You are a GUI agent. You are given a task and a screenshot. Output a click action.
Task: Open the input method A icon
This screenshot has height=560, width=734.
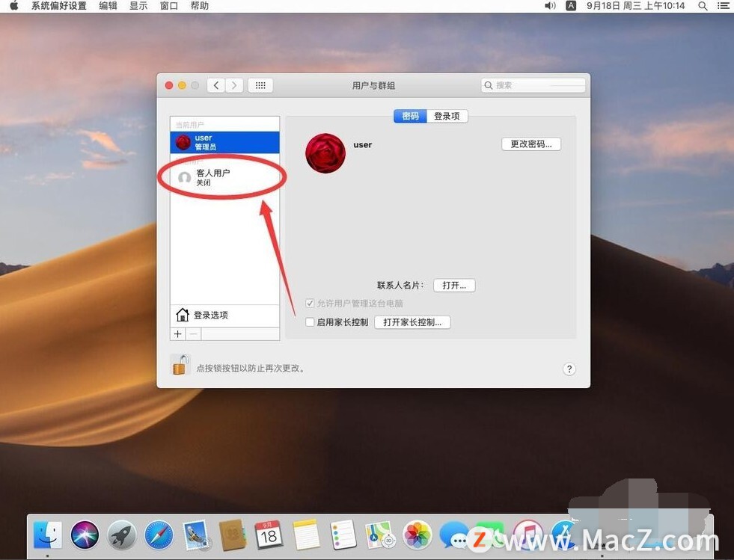[571, 6]
